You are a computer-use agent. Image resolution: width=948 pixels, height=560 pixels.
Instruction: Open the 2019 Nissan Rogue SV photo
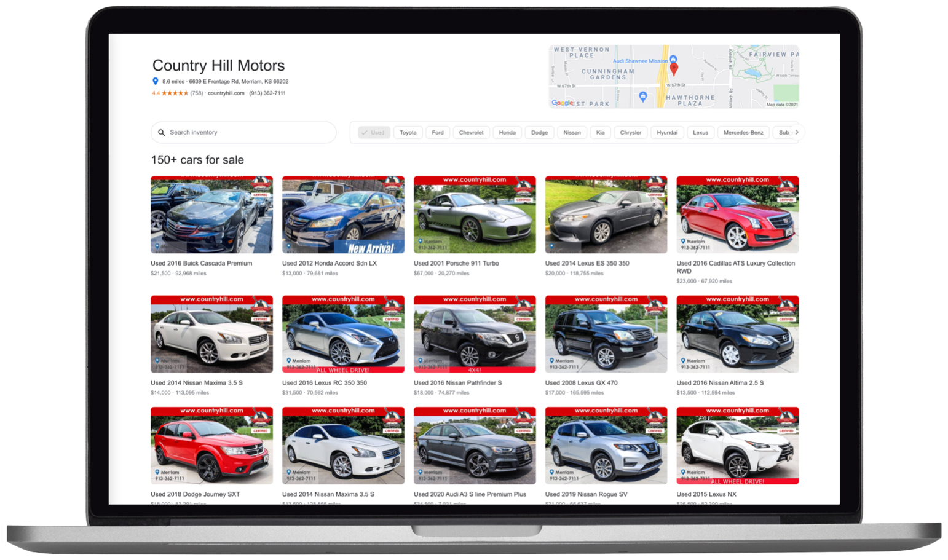coord(606,446)
